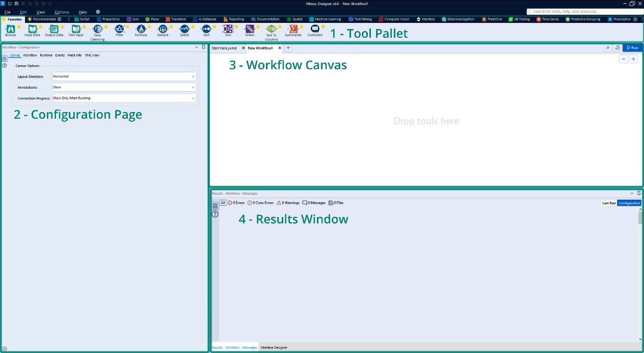
Task: Select the Sample tool
Action: tap(163, 29)
